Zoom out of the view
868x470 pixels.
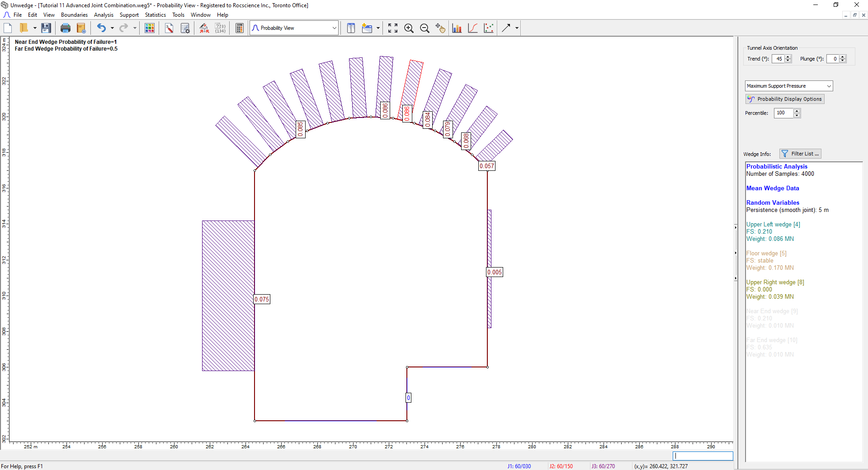tap(425, 28)
